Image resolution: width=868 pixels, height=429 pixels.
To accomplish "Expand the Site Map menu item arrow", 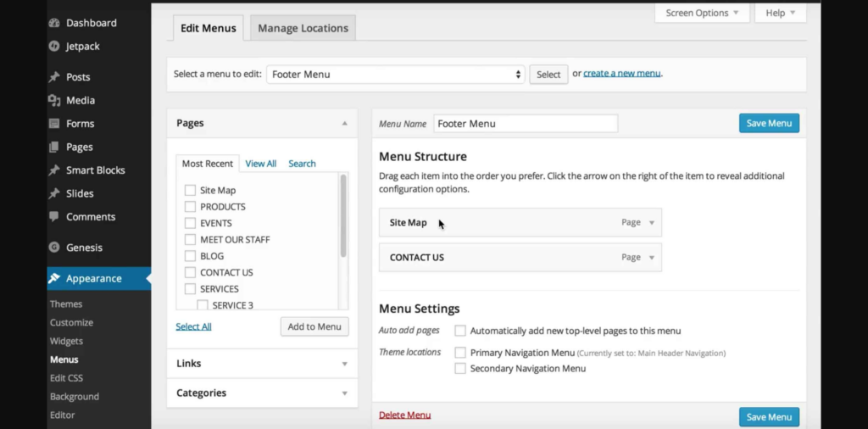I will 652,223.
